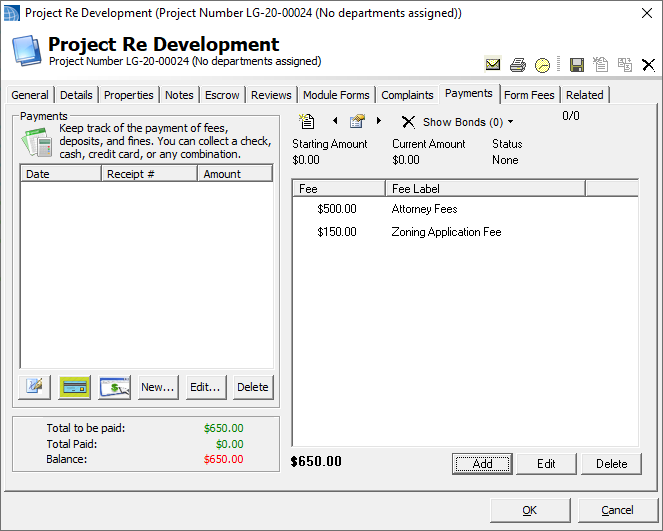Click the Add fee button
The width and height of the screenshot is (663, 531).
click(482, 464)
